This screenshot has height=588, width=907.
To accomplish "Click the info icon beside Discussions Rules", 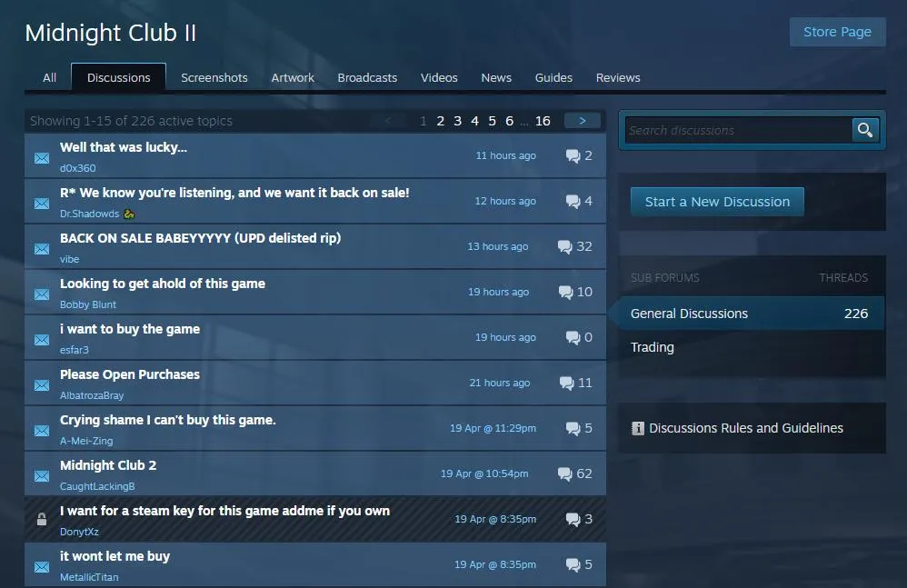I will point(638,428).
